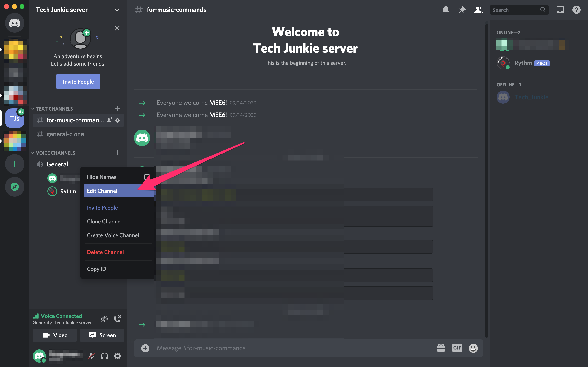Click Clone Channel option in context menu
Image resolution: width=588 pixels, height=367 pixels.
tap(104, 222)
